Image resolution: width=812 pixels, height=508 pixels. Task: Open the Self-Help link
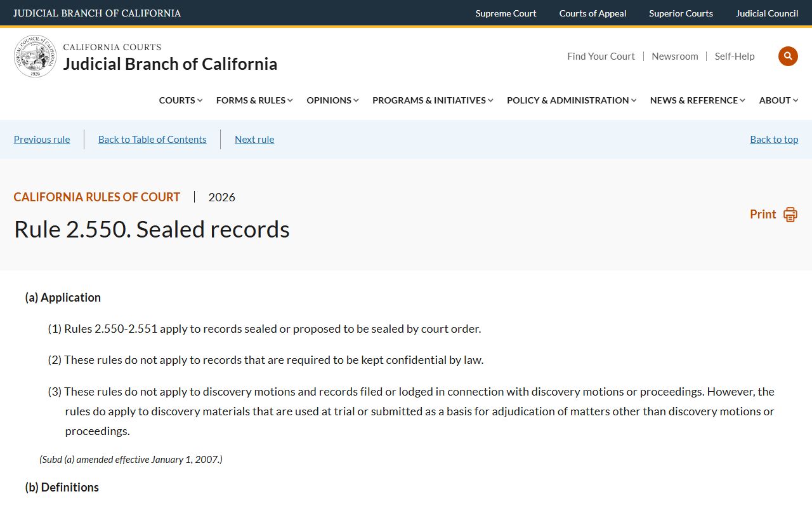pyautogui.click(x=735, y=57)
